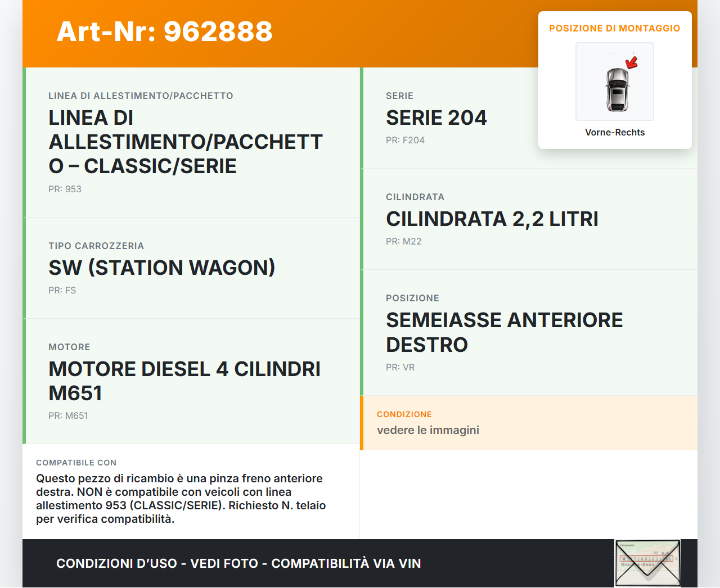The height and width of the screenshot is (588, 720).
Task: Click the car mounting position diagram
Action: [614, 82]
